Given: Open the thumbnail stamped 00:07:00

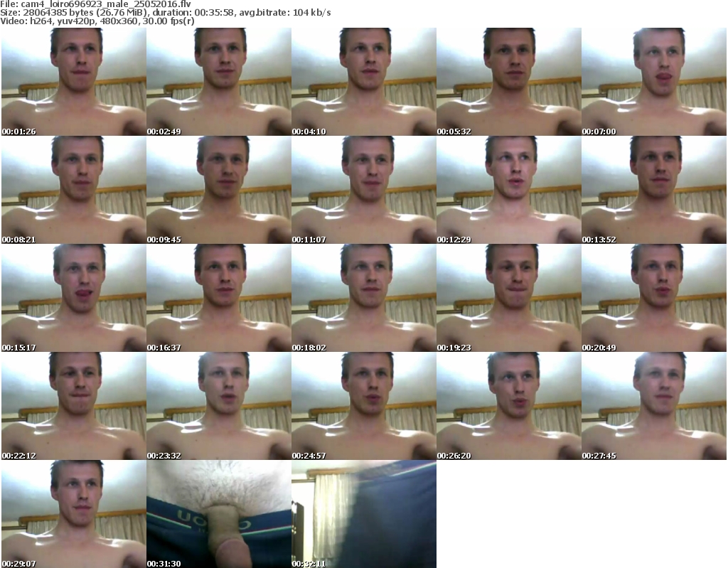Looking at the screenshot, I should click(x=654, y=82).
